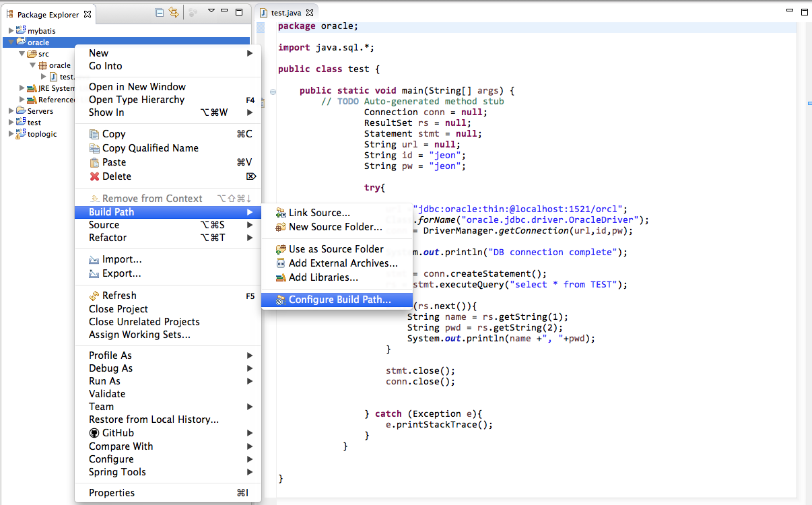This screenshot has height=505, width=812.
Task: Open the Show In submenu
Action: pyautogui.click(x=168, y=112)
